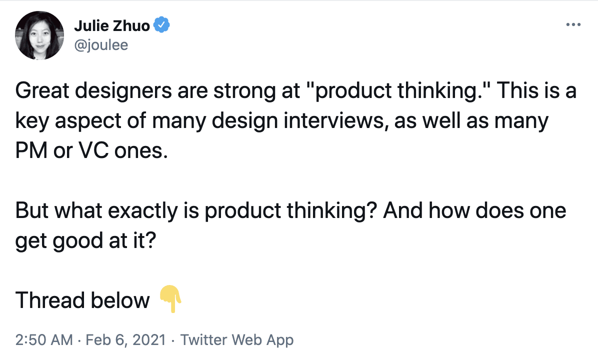This screenshot has height=364, width=598.
Task: Click the Feb 6, 2021 date
Action: click(126, 340)
